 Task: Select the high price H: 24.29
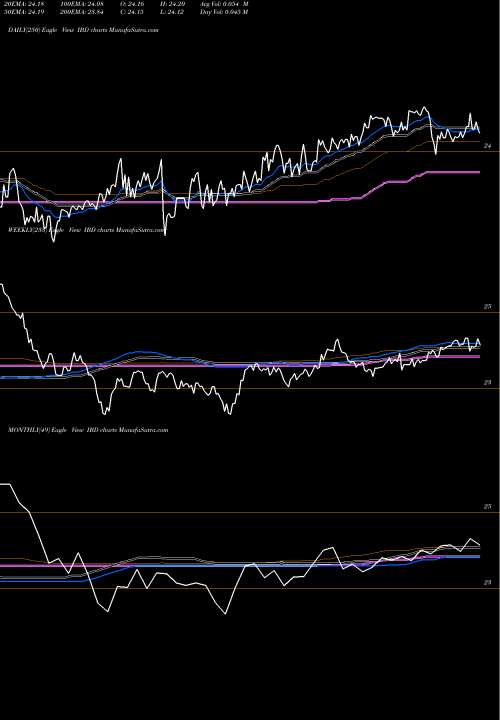pyautogui.click(x=171, y=4)
